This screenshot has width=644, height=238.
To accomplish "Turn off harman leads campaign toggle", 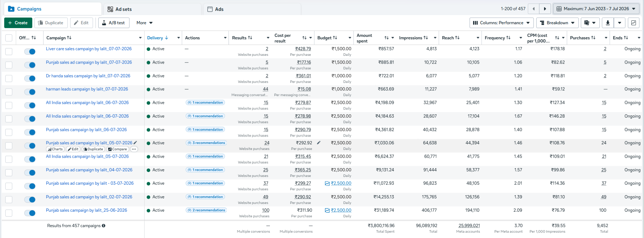I will (x=30, y=92).
